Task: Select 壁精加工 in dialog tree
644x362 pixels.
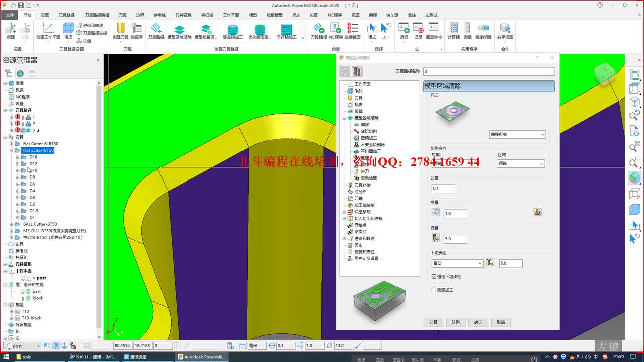Action: (369, 138)
